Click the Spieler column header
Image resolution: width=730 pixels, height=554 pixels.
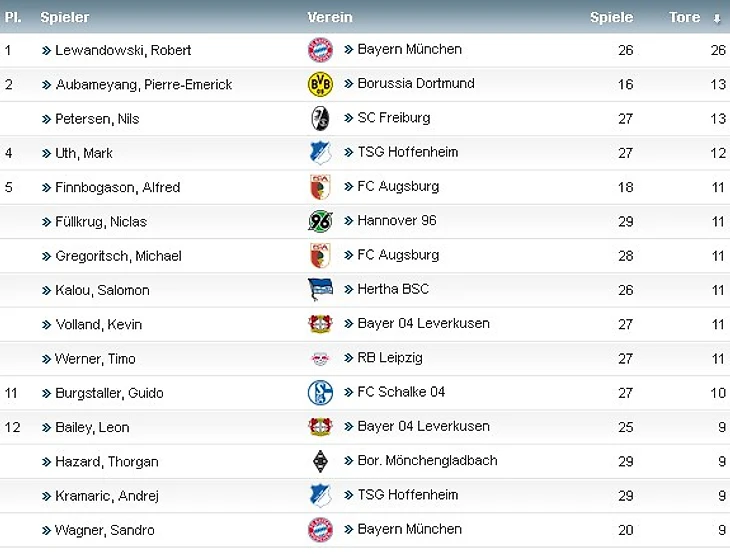pyautogui.click(x=65, y=17)
